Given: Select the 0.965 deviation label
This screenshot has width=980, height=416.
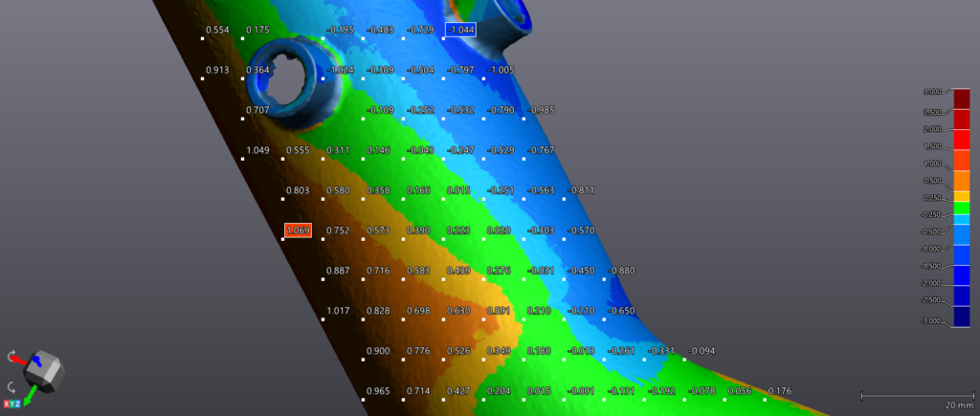Looking at the screenshot, I should (x=378, y=391).
